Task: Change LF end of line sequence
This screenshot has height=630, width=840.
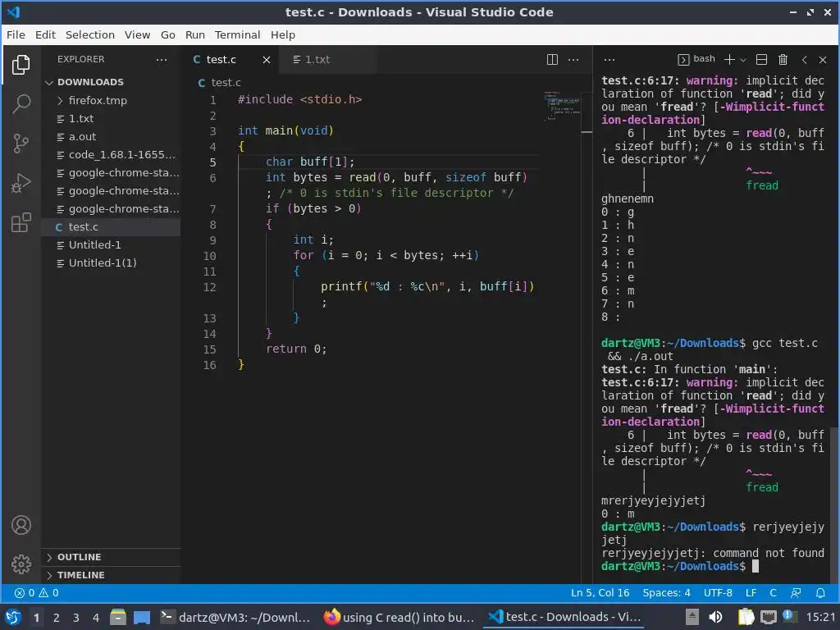Action: 751,593
